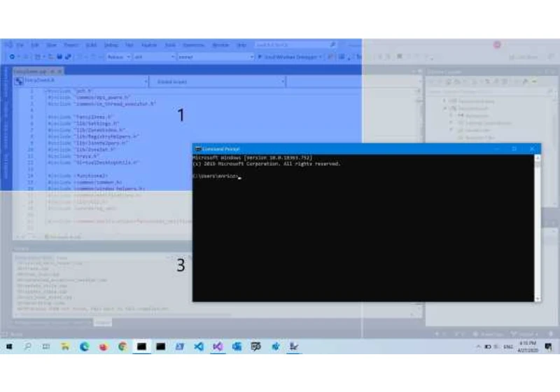This screenshot has width=560, height=392.
Task: Expand References node in Solution Explorer
Action: (x=451, y=115)
